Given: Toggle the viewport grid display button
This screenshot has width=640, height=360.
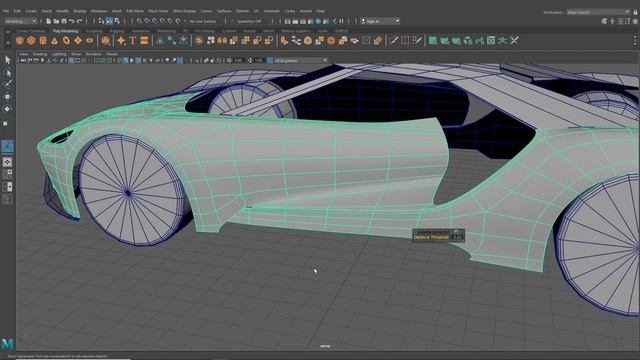Looking at the screenshot, I should click(x=71, y=60).
